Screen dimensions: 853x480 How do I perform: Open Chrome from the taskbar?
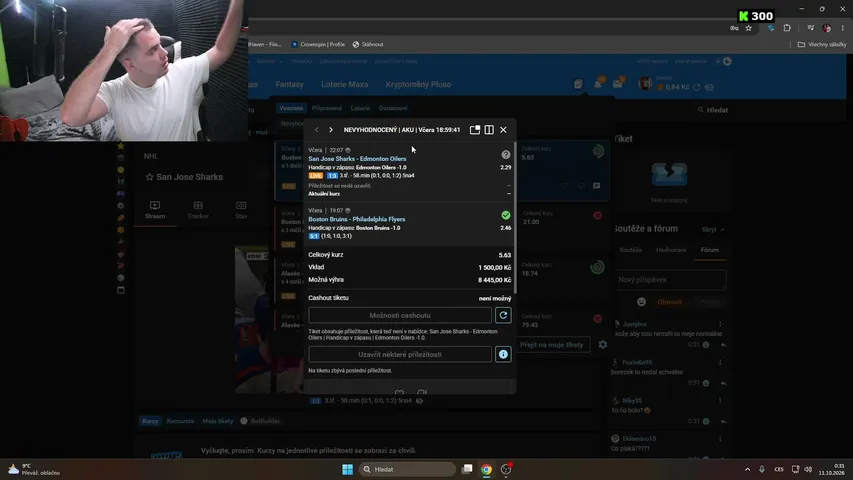click(486, 469)
